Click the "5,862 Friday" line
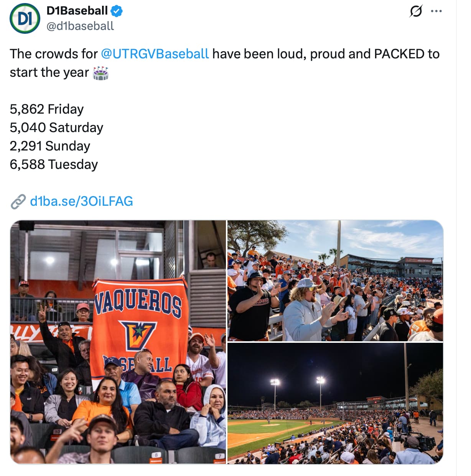The image size is (471, 476). point(47,109)
